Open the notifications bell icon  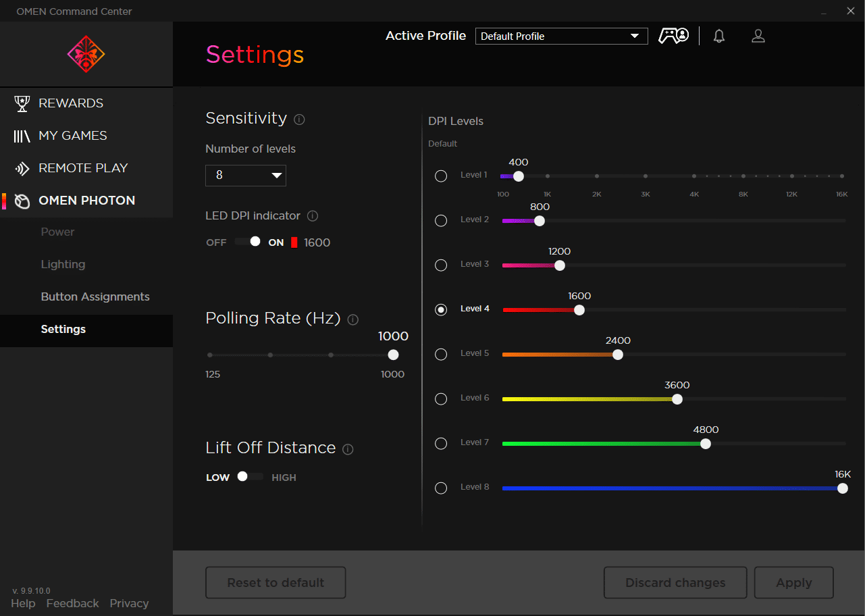(x=719, y=36)
